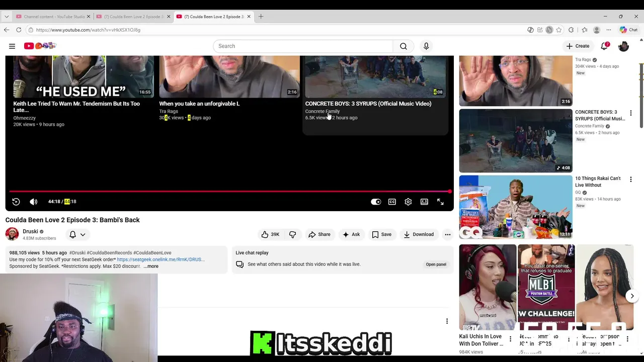Open the Druski channel avatar

point(12,234)
